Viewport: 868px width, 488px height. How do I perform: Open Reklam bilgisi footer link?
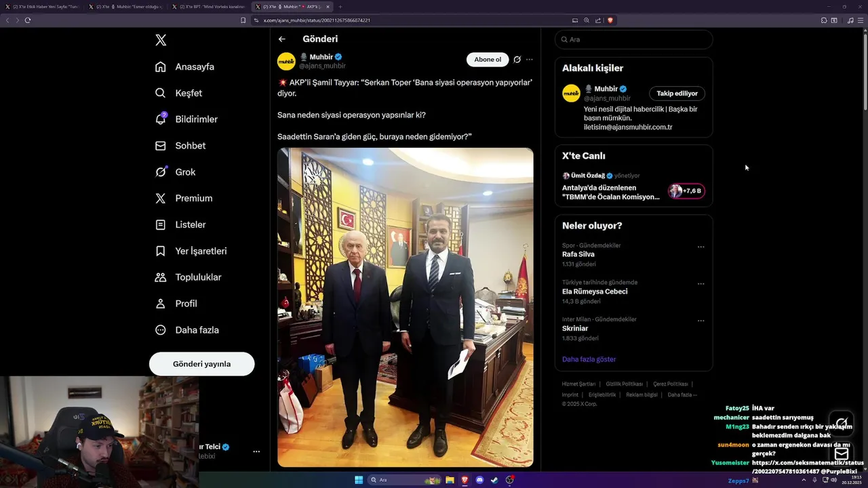pyautogui.click(x=642, y=394)
